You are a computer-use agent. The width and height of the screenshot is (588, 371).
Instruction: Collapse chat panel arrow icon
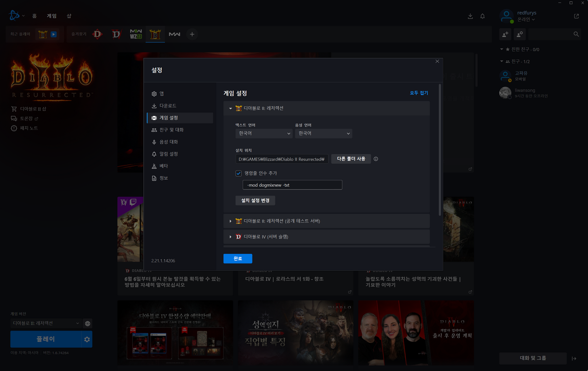click(574, 359)
